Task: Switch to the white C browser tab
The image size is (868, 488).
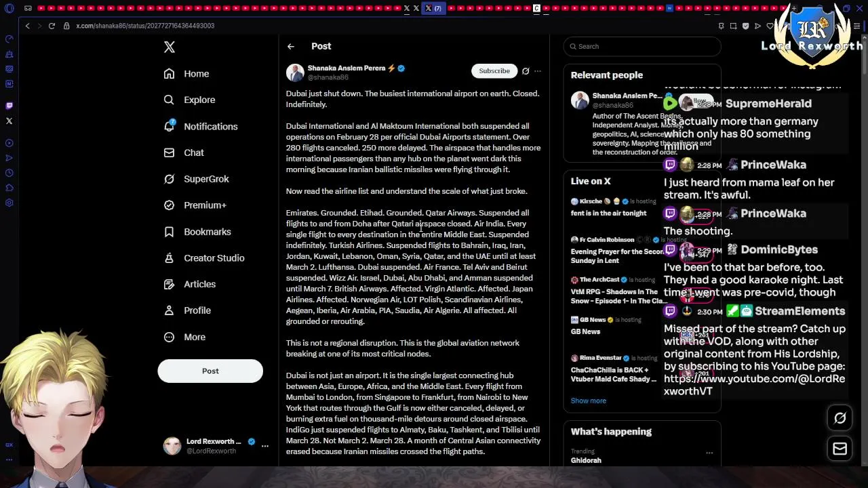Action: pos(536,8)
